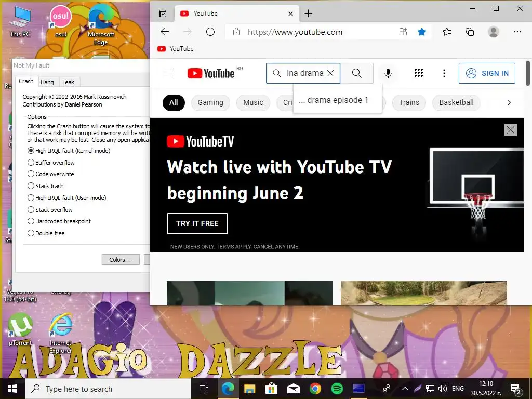532x399 pixels.
Task: Open the YouTube favorites bar bookmark
Action: click(x=176, y=49)
